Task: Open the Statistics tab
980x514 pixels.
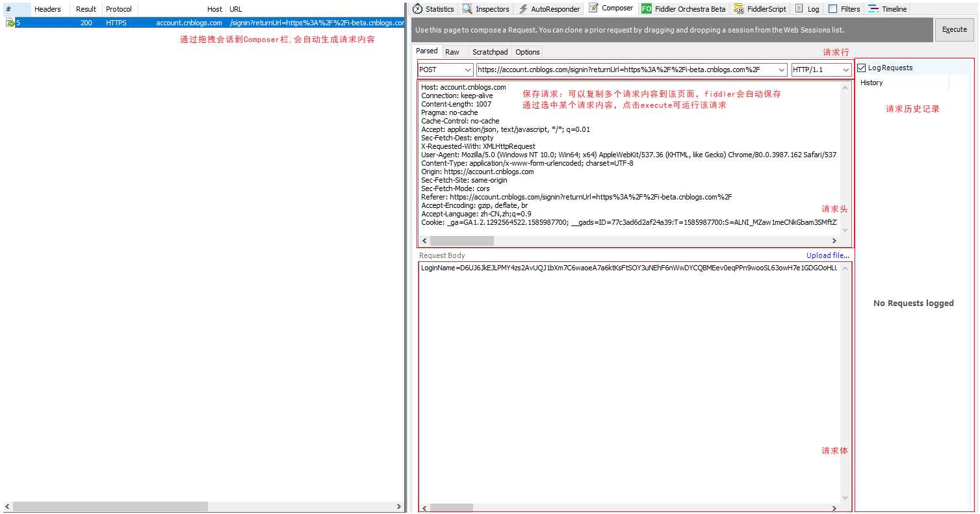Action: coord(433,9)
